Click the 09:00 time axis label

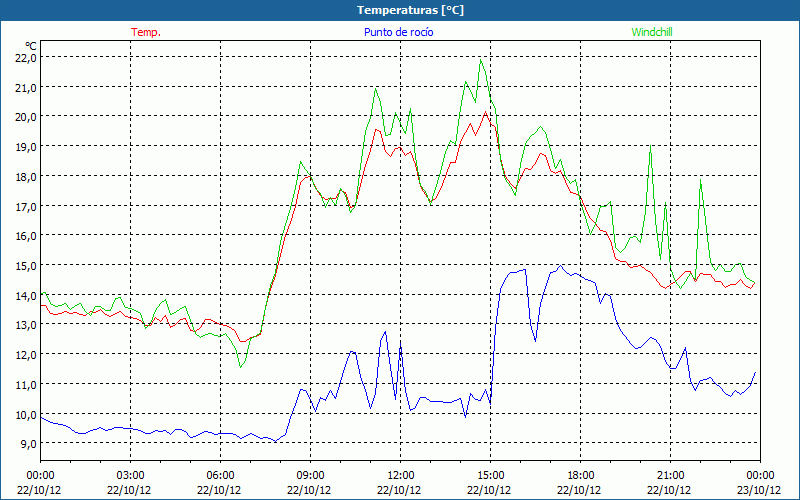pyautogui.click(x=310, y=476)
